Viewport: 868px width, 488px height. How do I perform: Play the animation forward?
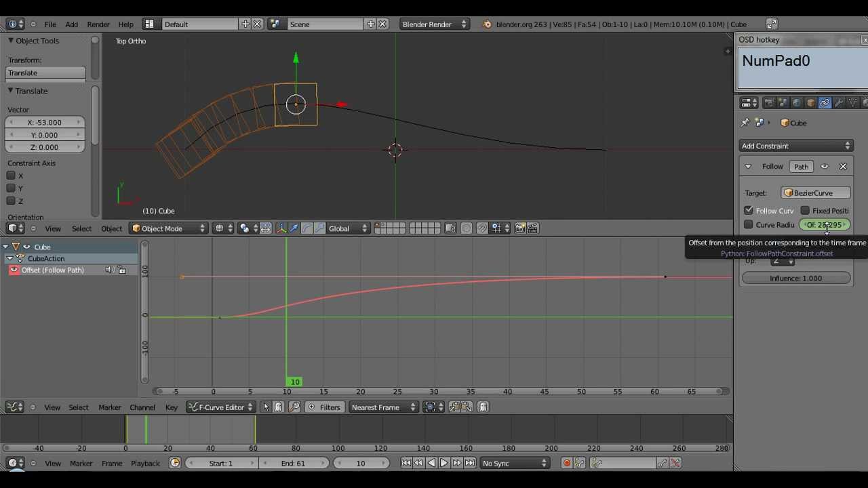click(x=444, y=463)
